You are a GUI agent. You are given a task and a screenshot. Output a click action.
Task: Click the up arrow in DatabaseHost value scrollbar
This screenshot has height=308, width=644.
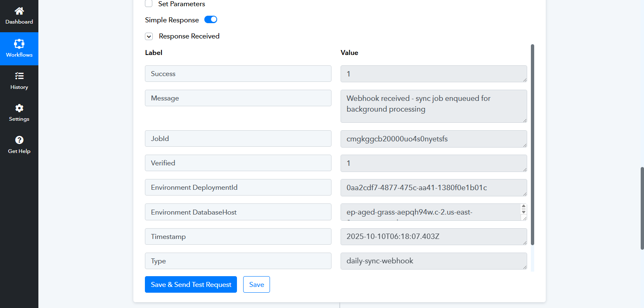(x=523, y=206)
